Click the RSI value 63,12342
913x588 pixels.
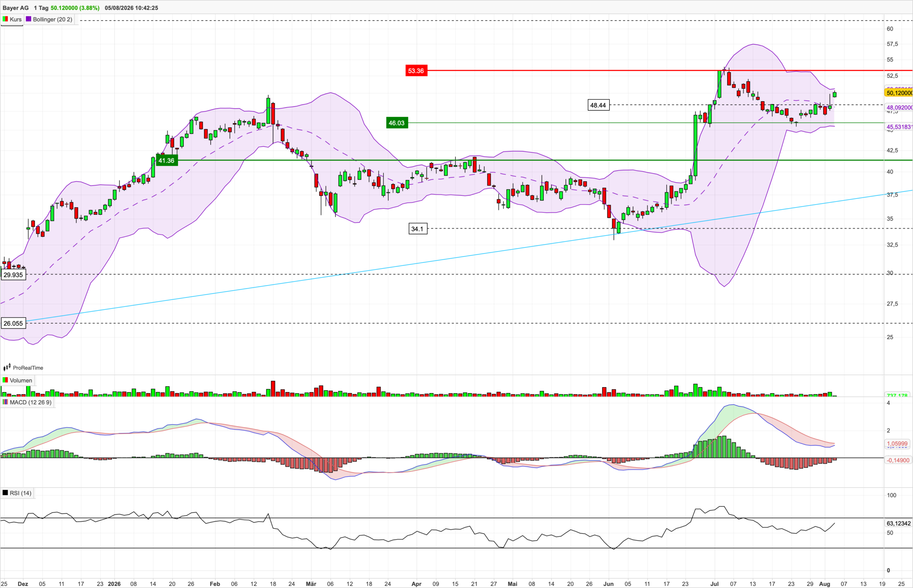898,523
